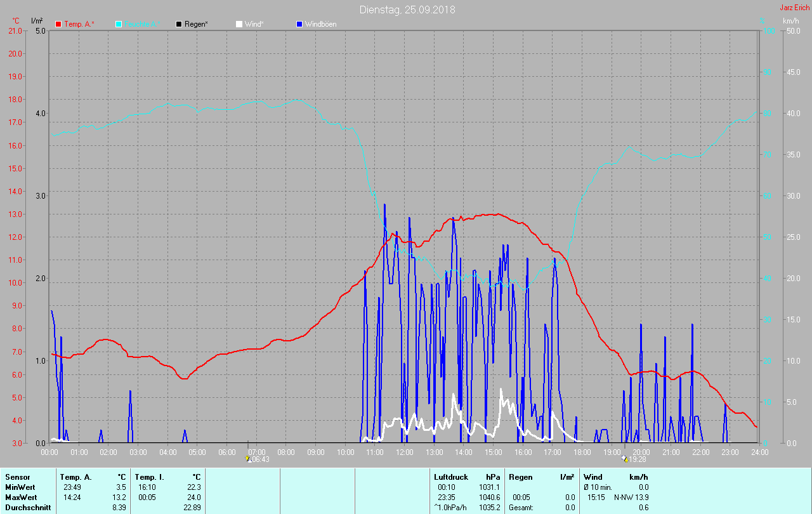The width and height of the screenshot is (812, 514).
Task: Click the sunset icon at 19:28
Action: tap(625, 459)
